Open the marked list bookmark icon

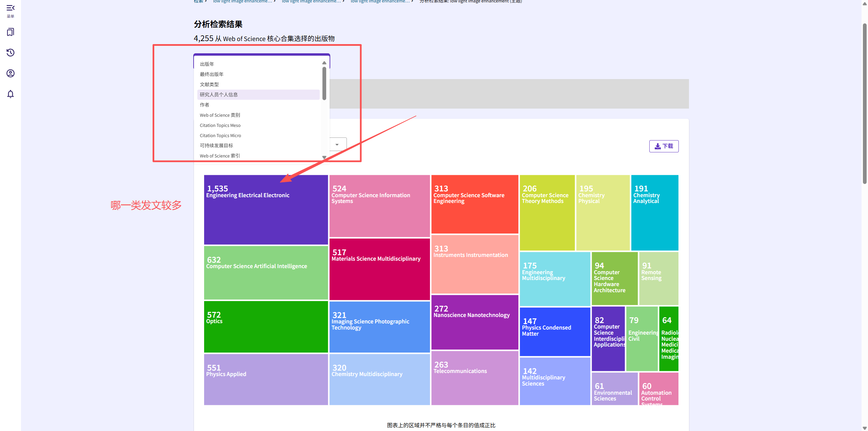coord(11,32)
